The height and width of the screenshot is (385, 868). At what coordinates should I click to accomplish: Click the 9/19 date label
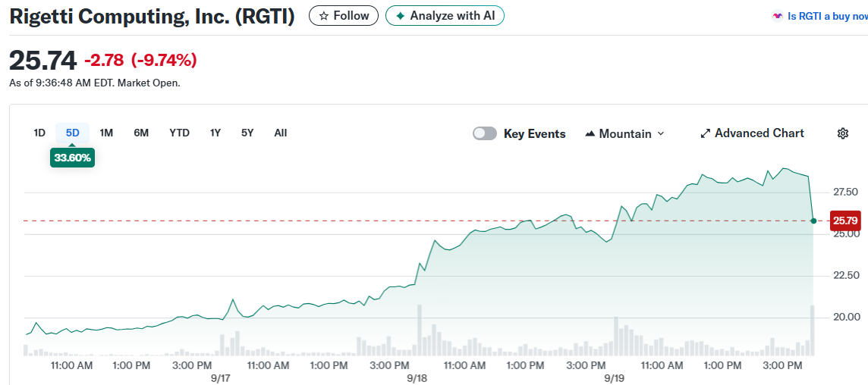tap(614, 378)
